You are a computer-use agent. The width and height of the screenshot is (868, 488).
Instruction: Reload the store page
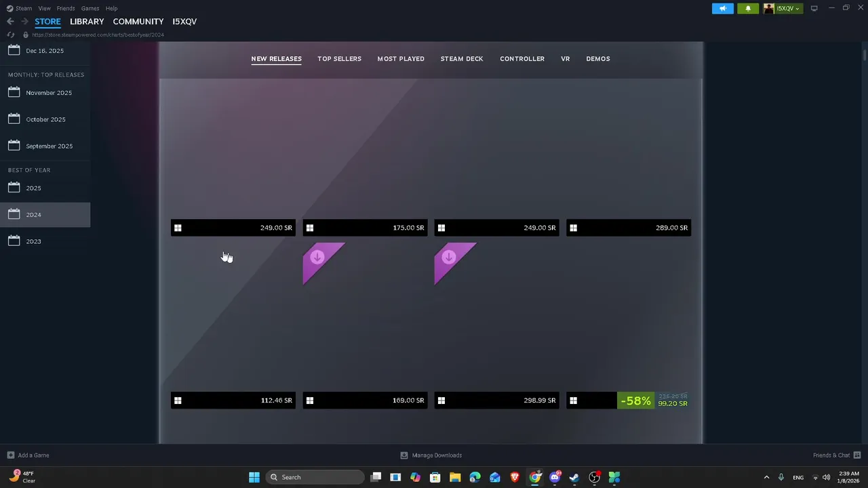(x=10, y=35)
